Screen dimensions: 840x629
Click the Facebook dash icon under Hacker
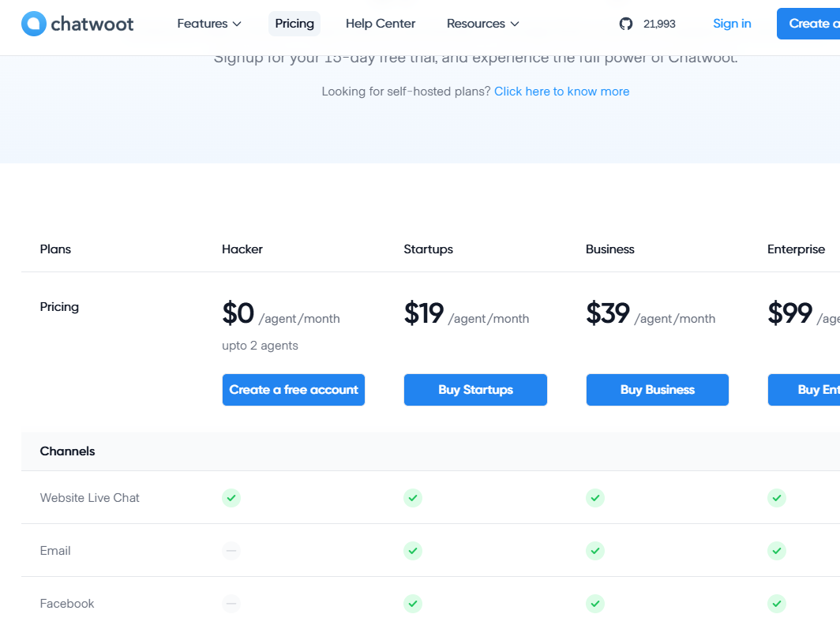(231, 603)
